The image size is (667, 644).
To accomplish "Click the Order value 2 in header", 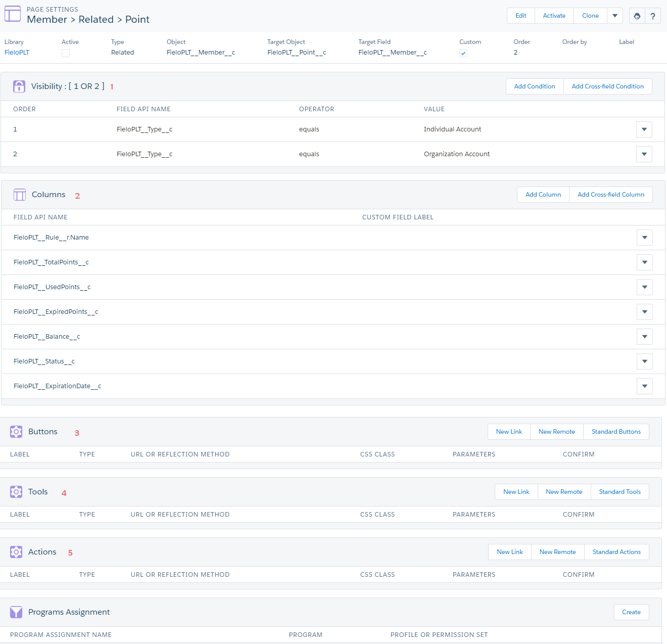I will coord(515,53).
